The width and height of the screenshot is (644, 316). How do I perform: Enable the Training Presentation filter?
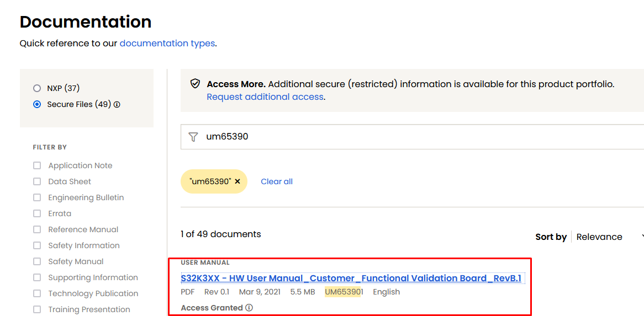(x=37, y=309)
